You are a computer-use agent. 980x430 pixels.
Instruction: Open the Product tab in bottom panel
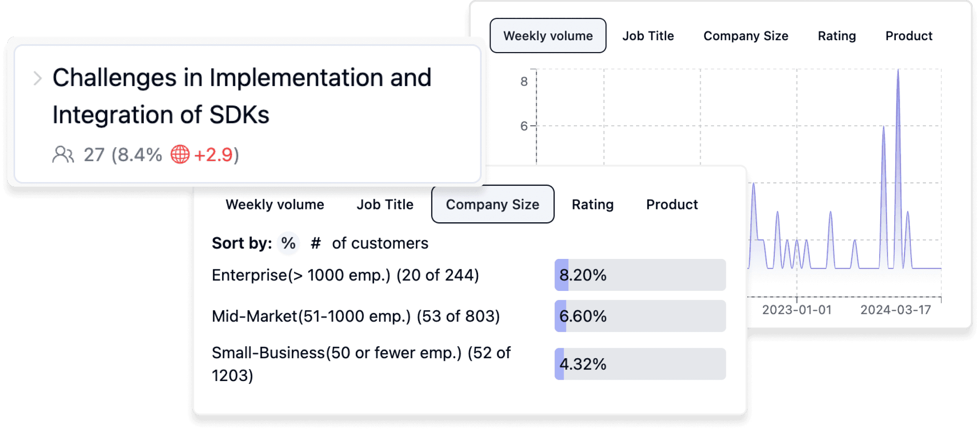point(672,204)
